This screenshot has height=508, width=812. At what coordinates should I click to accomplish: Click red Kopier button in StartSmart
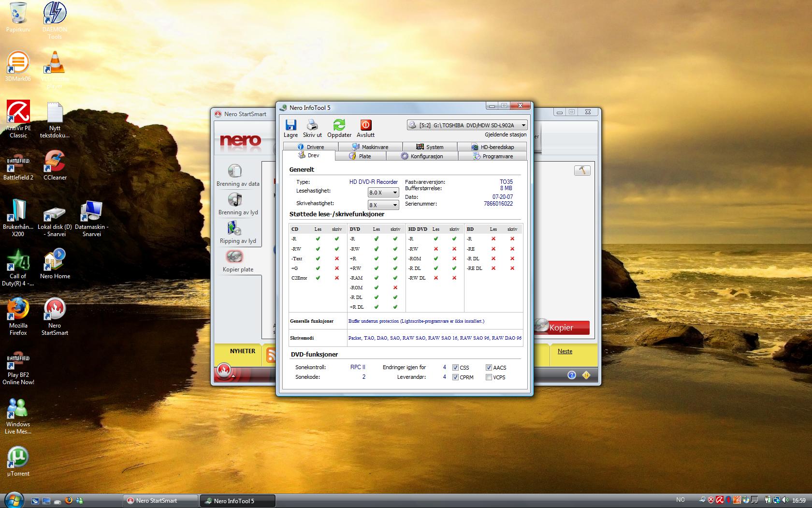click(562, 328)
